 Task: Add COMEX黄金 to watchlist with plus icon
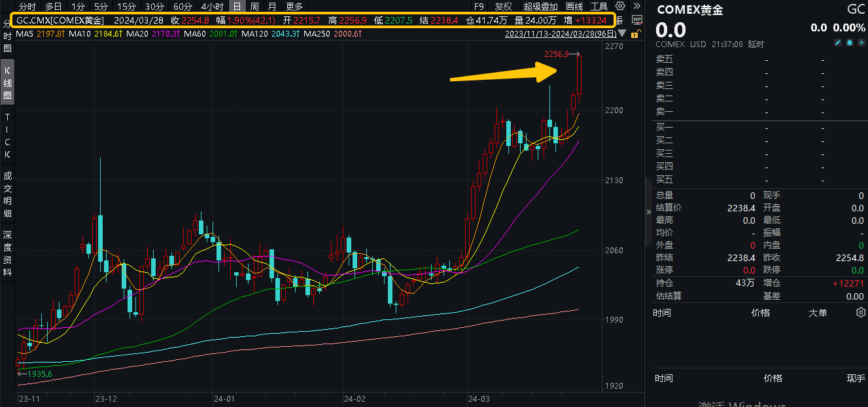pos(860,43)
